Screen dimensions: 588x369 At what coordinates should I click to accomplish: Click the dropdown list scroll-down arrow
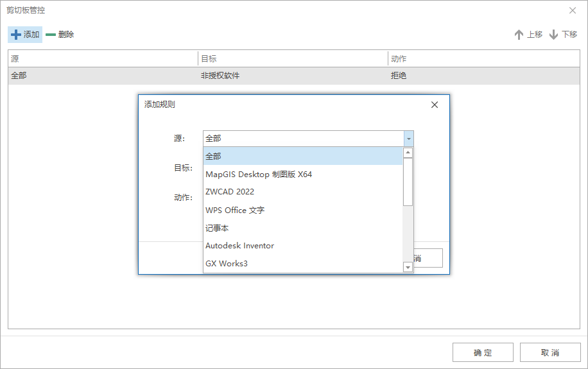coord(408,268)
